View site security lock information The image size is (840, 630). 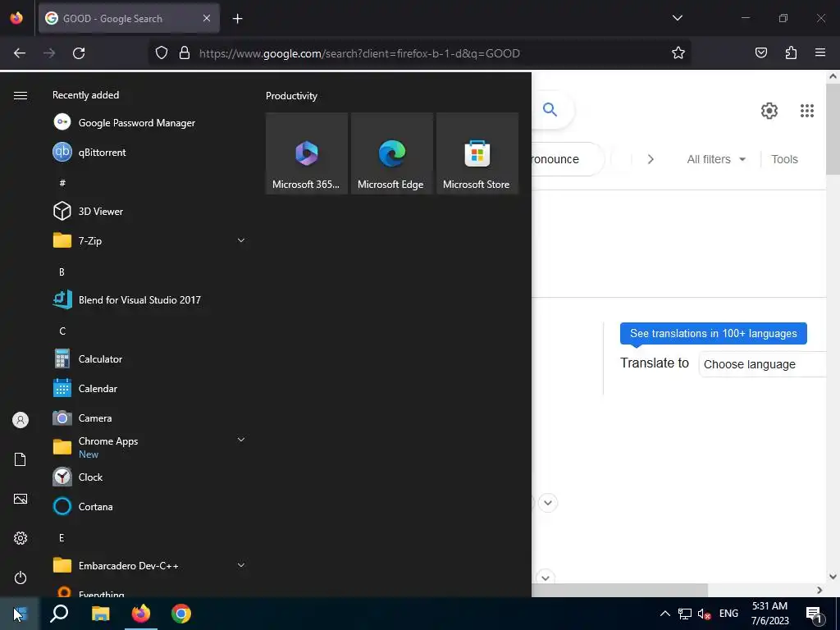pyautogui.click(x=185, y=53)
